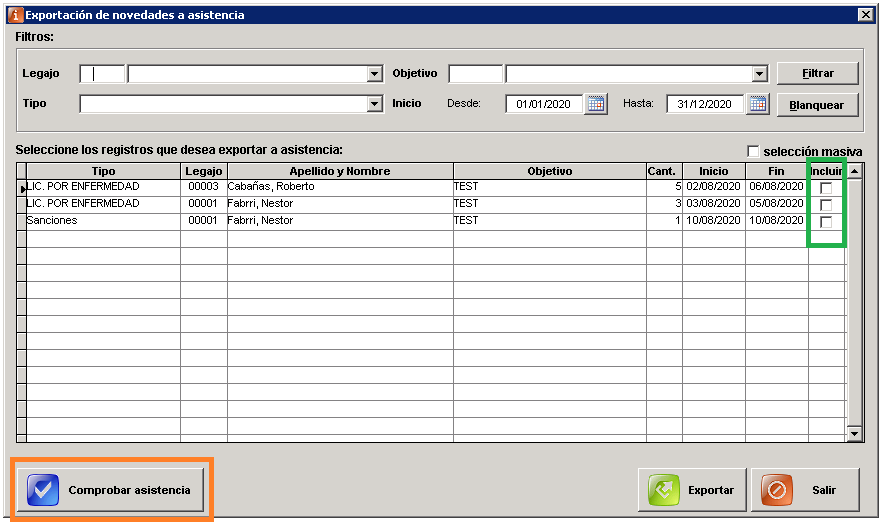Select 'Fabrri, Nestor' in the Sanciones row
885x526 pixels.
(340, 221)
